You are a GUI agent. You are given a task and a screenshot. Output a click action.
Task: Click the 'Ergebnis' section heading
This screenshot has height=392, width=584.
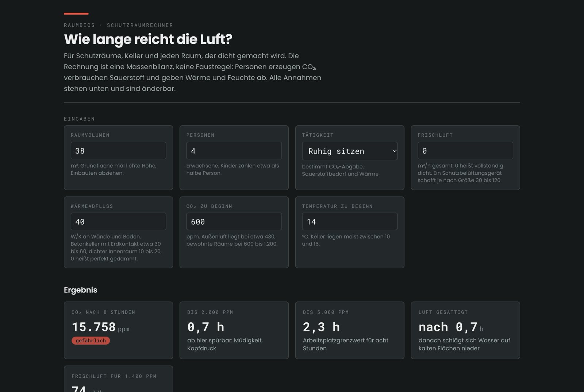coord(81,290)
